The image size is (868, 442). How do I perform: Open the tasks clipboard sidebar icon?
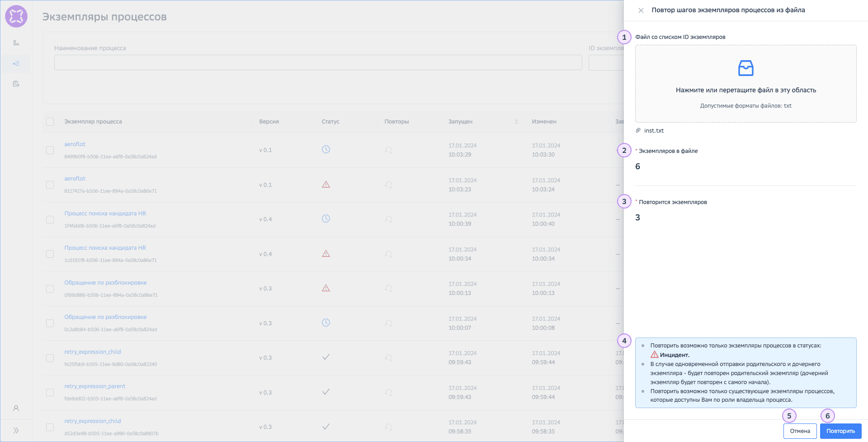click(x=16, y=84)
